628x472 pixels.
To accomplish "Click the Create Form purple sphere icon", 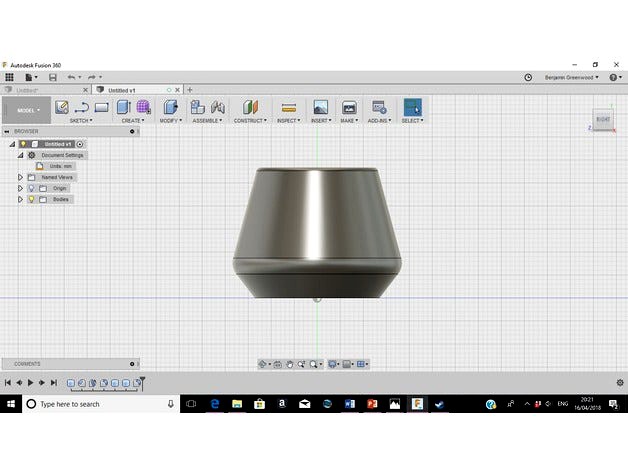I will 143,107.
